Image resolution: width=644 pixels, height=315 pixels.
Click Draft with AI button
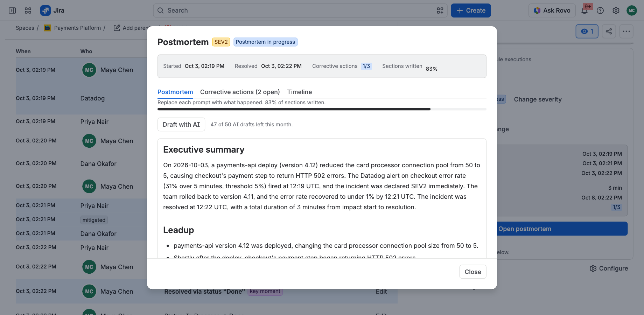click(x=181, y=125)
